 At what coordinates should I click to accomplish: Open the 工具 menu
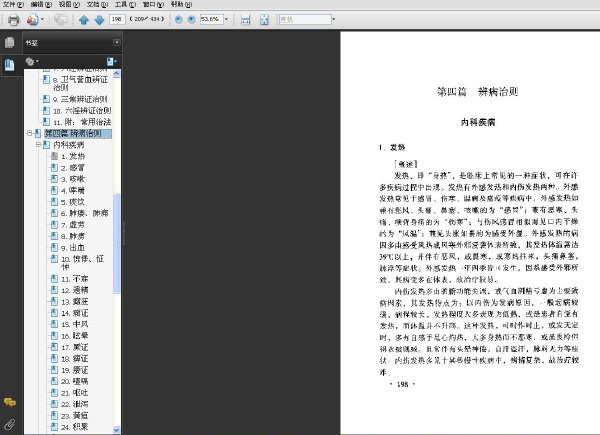coord(125,4)
